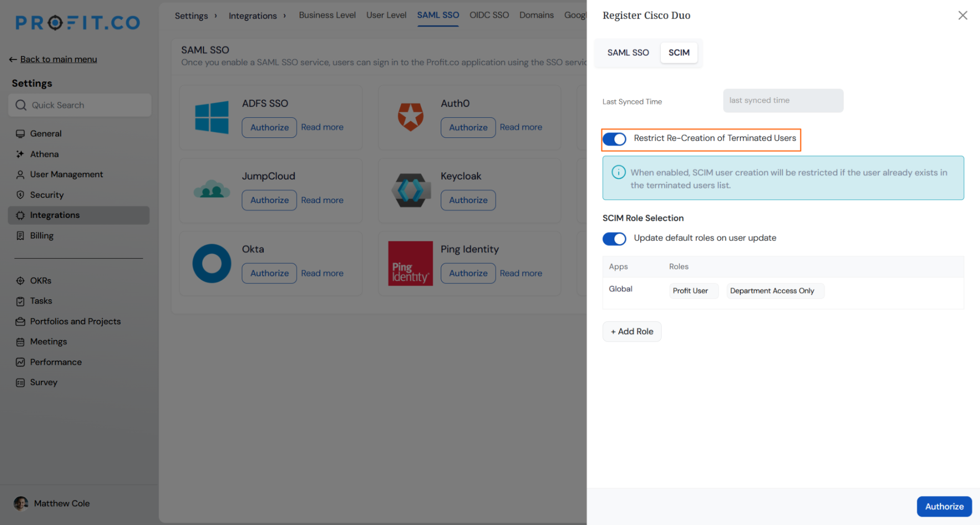This screenshot has width=980, height=525.
Task: Click the Profit.co logo
Action: tap(78, 23)
